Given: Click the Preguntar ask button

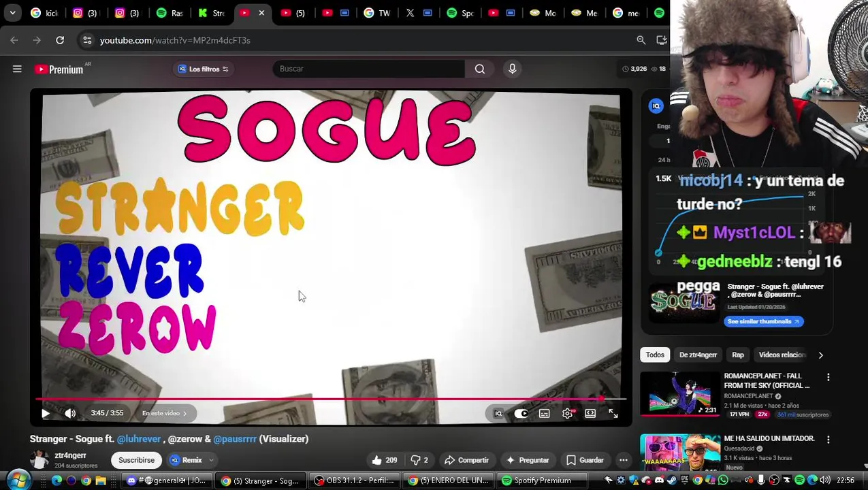Looking at the screenshot, I should tap(528, 460).
